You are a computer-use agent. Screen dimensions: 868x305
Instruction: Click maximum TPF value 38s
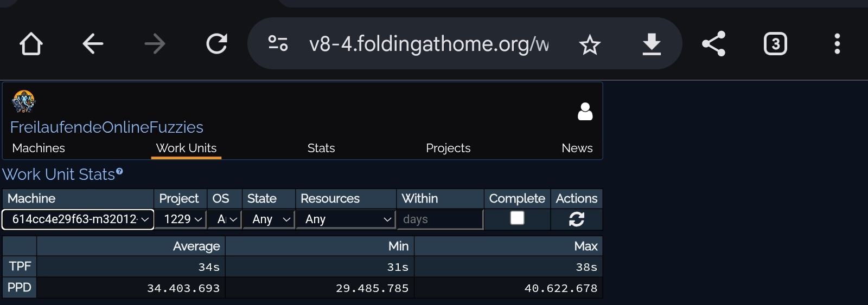[x=586, y=267]
